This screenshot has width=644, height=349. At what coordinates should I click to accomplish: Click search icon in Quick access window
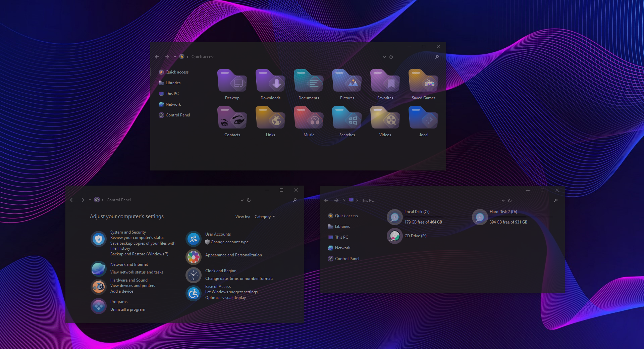pyautogui.click(x=437, y=57)
